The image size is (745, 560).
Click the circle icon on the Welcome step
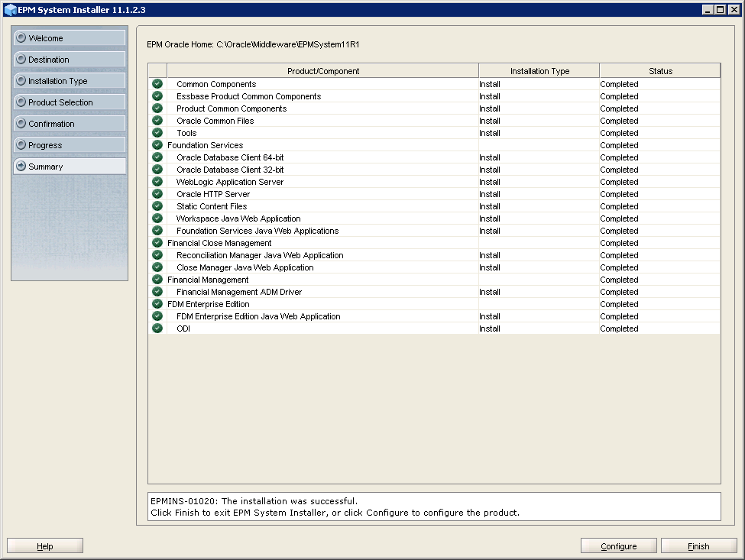[21, 37]
